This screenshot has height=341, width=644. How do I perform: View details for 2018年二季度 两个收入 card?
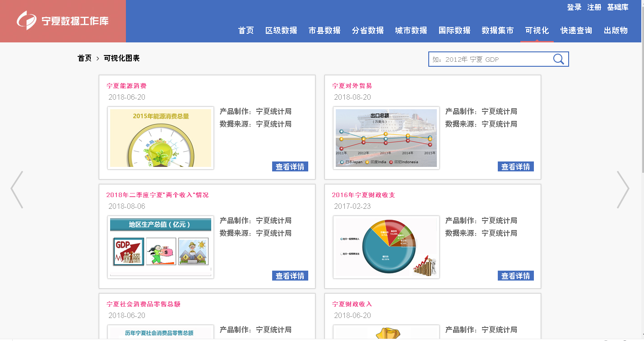(290, 276)
